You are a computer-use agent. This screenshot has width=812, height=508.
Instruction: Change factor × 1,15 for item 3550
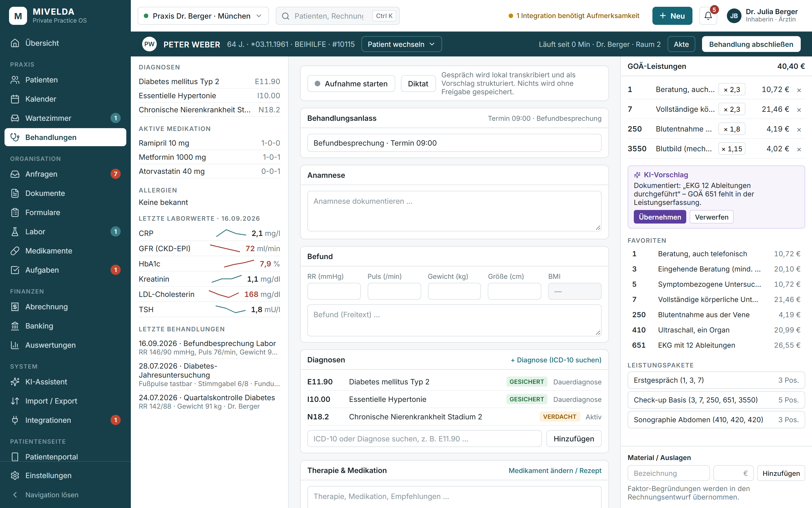point(731,149)
